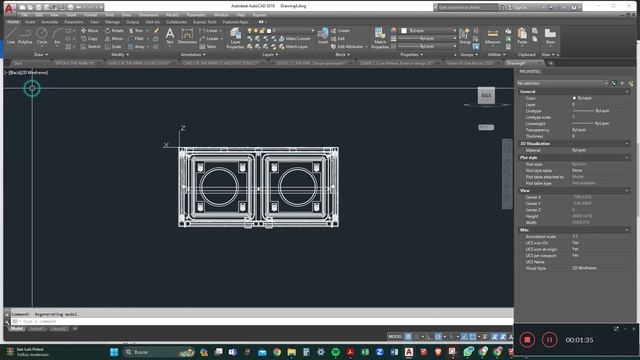Collapse the View section in Properties
Screen dimensions: 640x360
[627, 191]
